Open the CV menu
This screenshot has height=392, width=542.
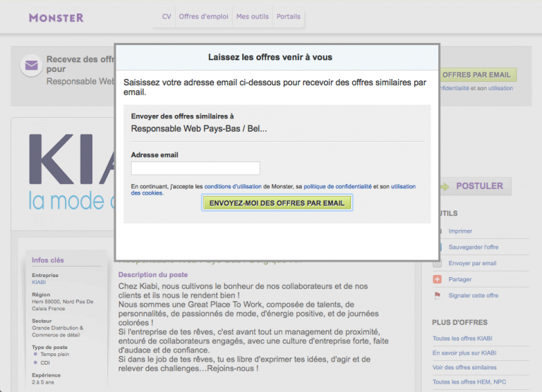[x=167, y=17]
